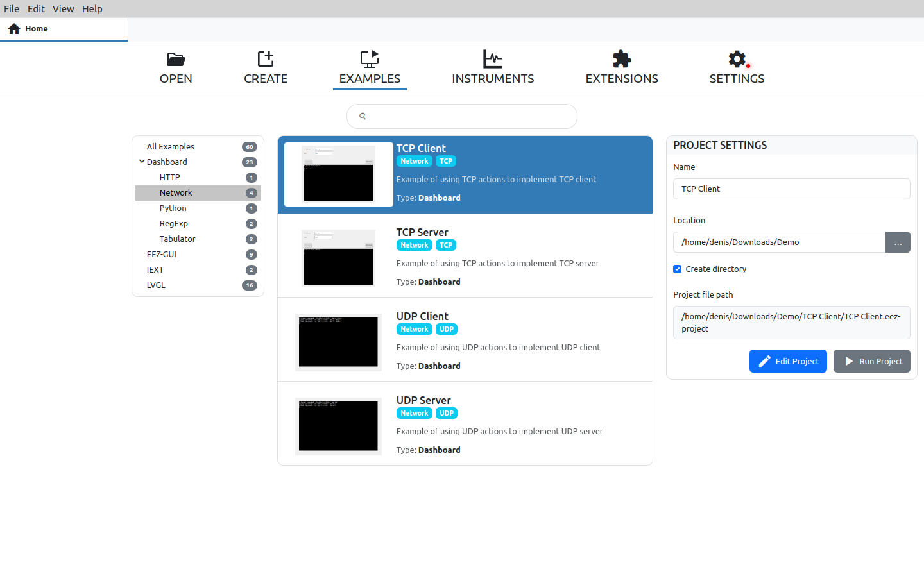Click the TCP Client example title

(421, 148)
